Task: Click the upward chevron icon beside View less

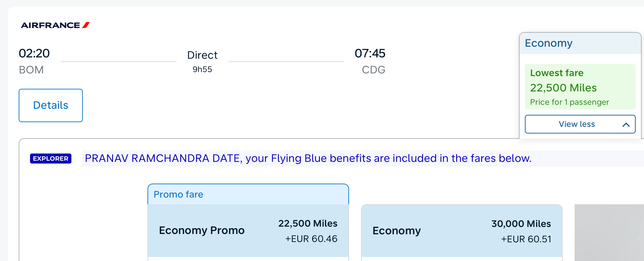Action: click(626, 124)
